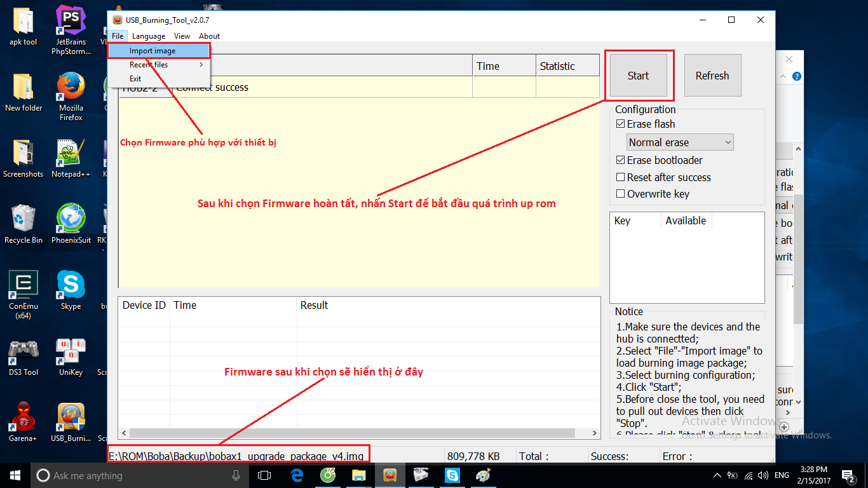Viewport: 868px width, 488px height.
Task: Show hidden system tray icons
Action: 717,475
